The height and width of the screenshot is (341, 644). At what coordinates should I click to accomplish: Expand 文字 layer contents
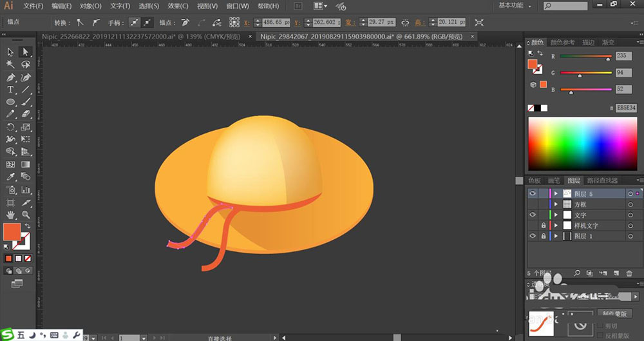556,215
